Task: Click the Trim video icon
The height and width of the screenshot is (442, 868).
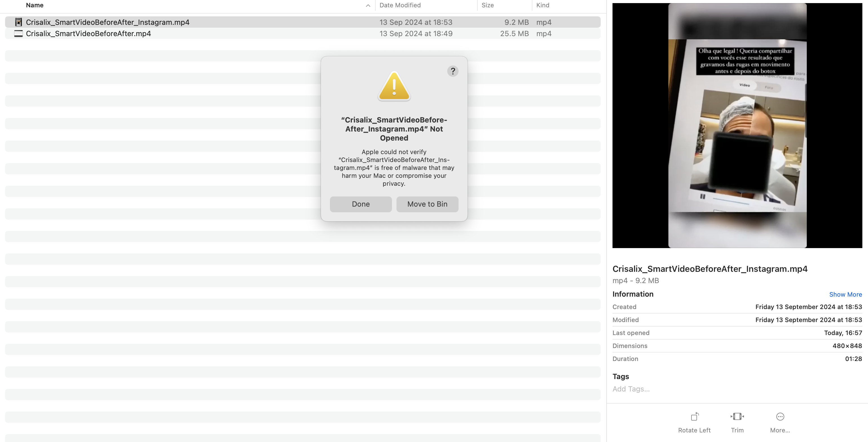Action: (x=737, y=417)
